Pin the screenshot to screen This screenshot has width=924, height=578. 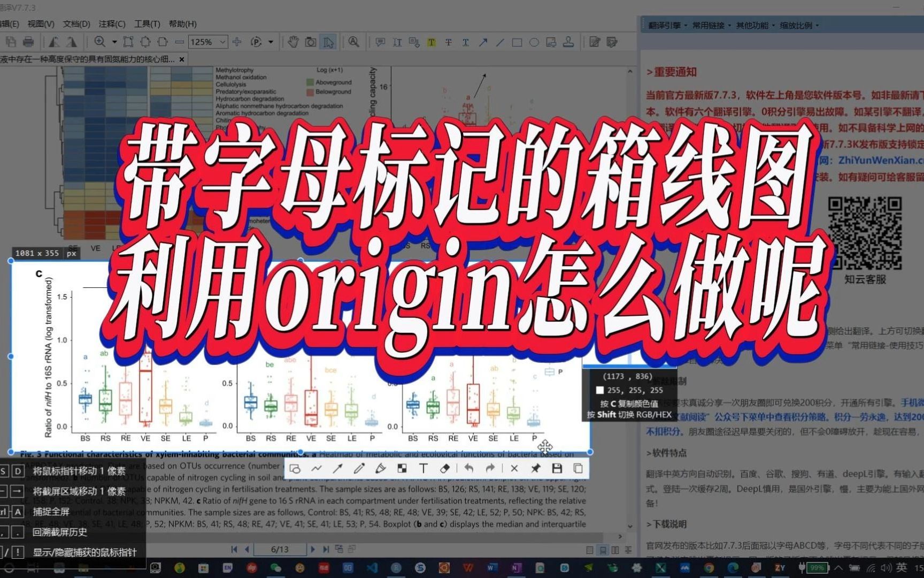tap(535, 469)
